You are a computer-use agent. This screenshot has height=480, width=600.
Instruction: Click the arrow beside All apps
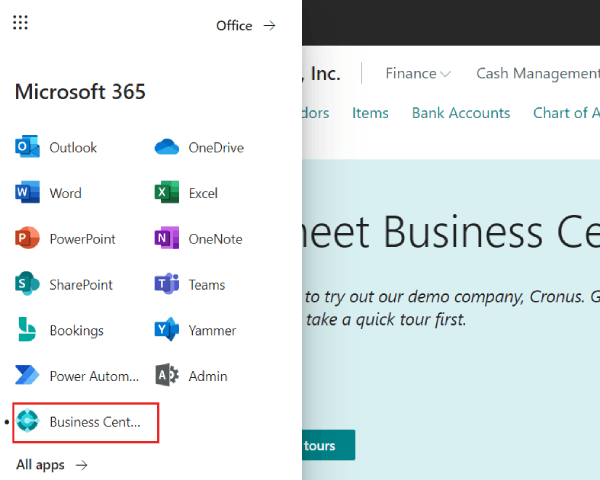click(81, 465)
